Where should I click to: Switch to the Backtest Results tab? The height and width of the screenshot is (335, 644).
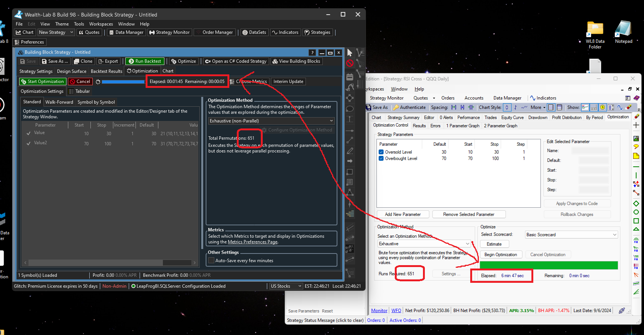(107, 71)
